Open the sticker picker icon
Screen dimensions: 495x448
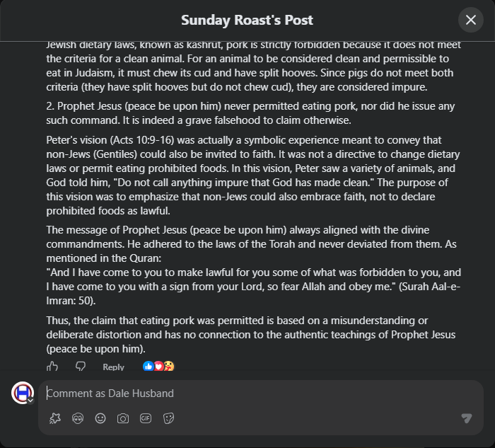tap(168, 418)
